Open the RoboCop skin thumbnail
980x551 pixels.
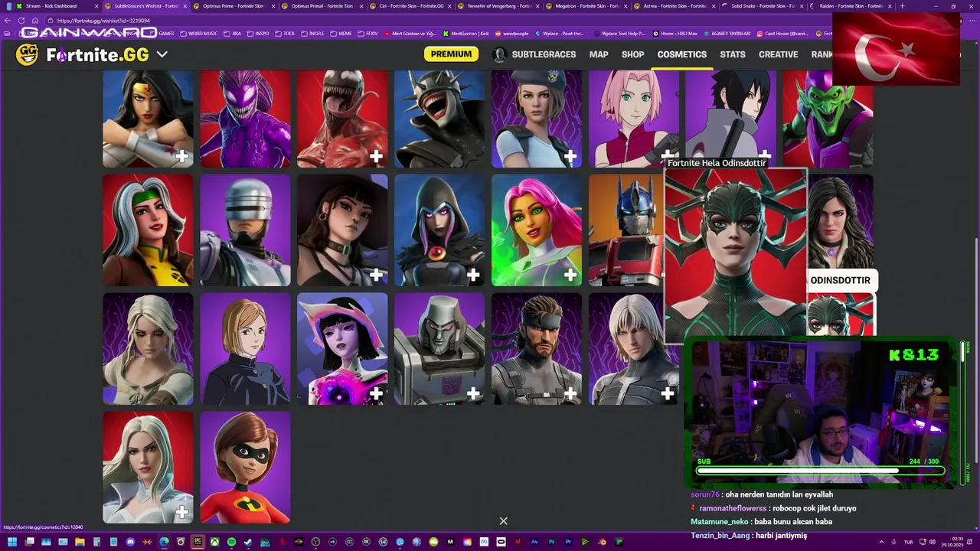[x=245, y=230]
